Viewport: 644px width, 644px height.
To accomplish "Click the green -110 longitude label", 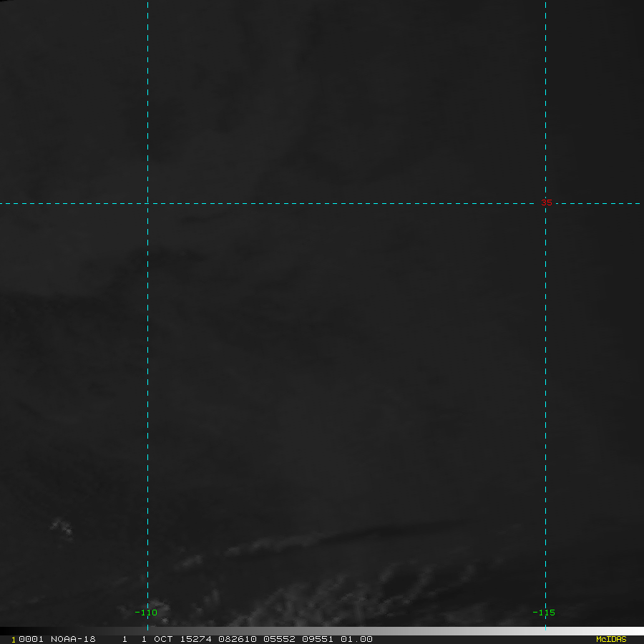I will pyautogui.click(x=146, y=613).
